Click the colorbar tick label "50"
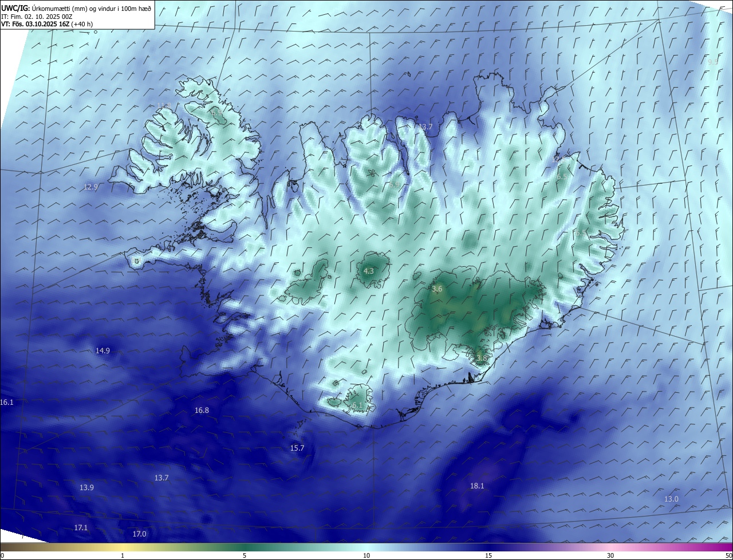This screenshot has height=560, width=733. 728,555
